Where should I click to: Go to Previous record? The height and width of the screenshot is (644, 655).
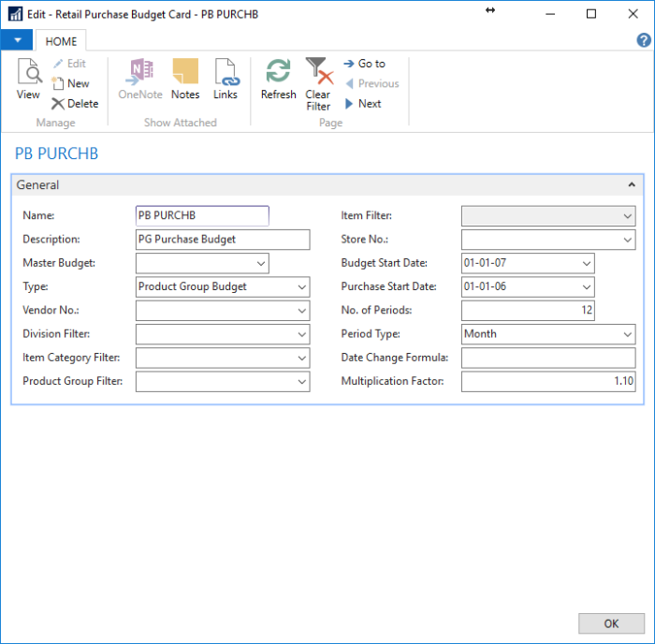coord(372,83)
